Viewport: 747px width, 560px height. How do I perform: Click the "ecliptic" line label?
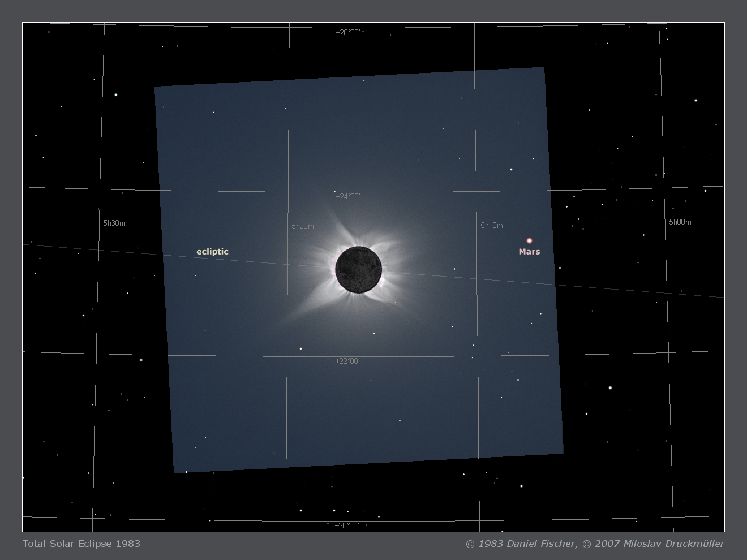coord(212,252)
